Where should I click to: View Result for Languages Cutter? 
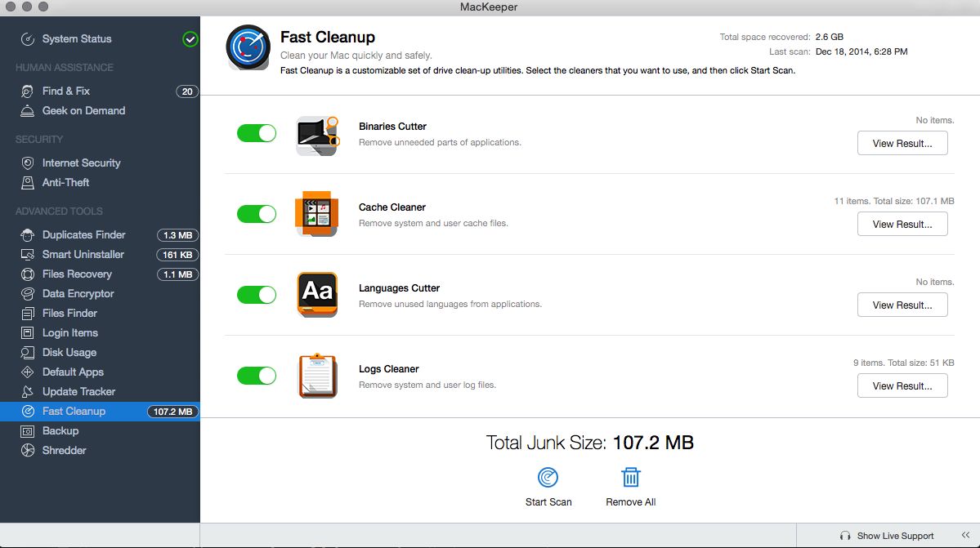tap(902, 305)
